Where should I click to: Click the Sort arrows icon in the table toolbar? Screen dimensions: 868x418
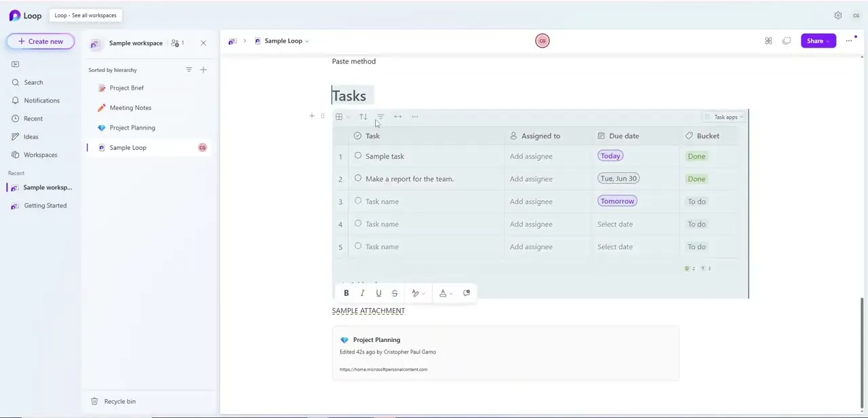point(363,117)
